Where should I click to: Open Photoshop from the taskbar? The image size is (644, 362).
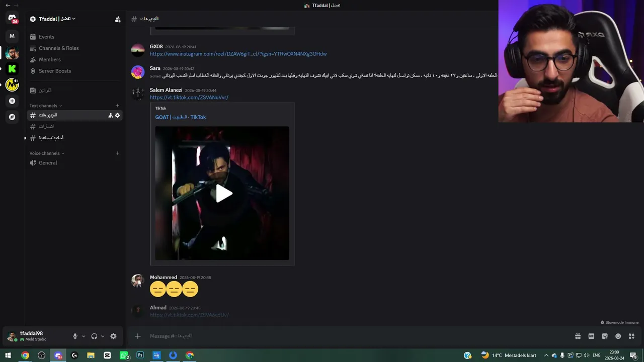(140, 355)
